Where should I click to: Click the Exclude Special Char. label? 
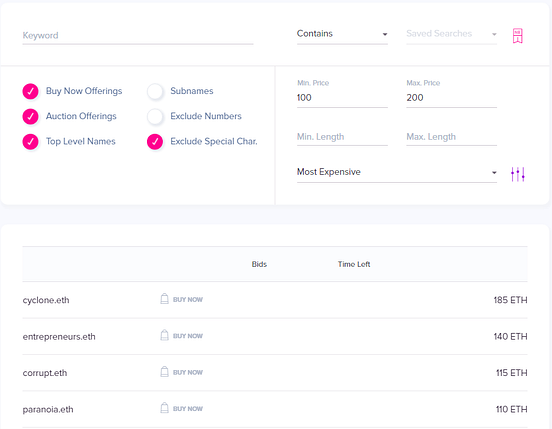coord(214,141)
